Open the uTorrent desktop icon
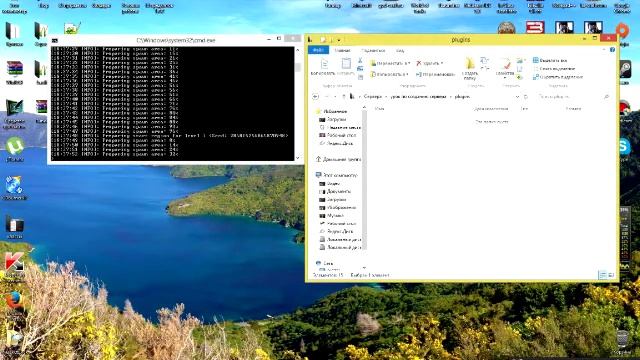Image resolution: width=640 pixels, height=360 pixels. (x=15, y=149)
